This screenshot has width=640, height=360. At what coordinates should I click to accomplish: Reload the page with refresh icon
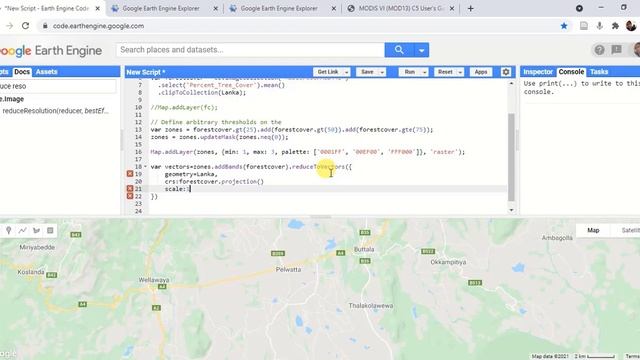point(25,26)
